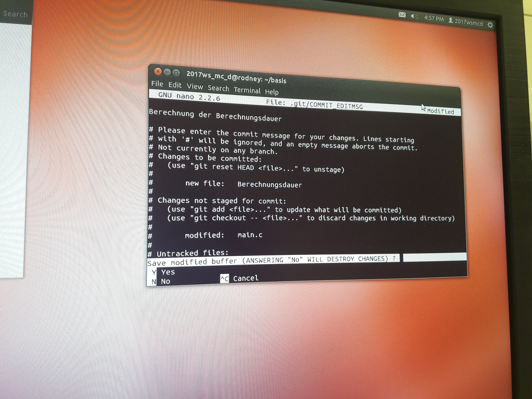Open the Help menu
Screen dimensions: 532x399
(x=272, y=92)
